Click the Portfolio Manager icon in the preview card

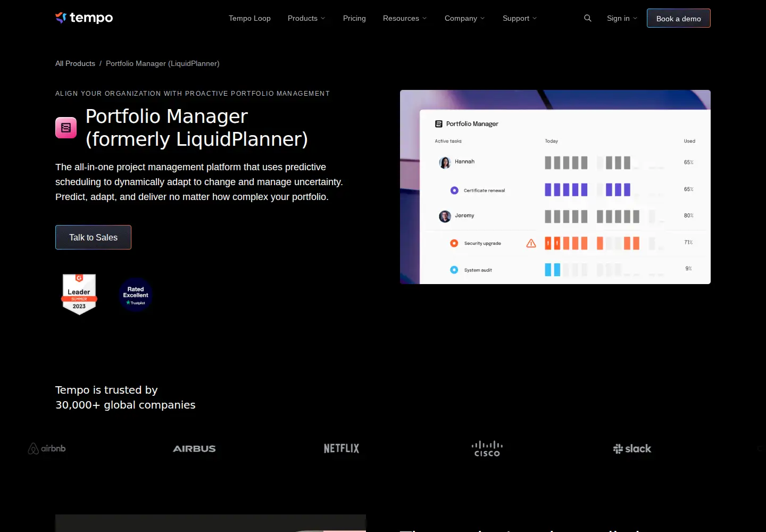click(439, 124)
